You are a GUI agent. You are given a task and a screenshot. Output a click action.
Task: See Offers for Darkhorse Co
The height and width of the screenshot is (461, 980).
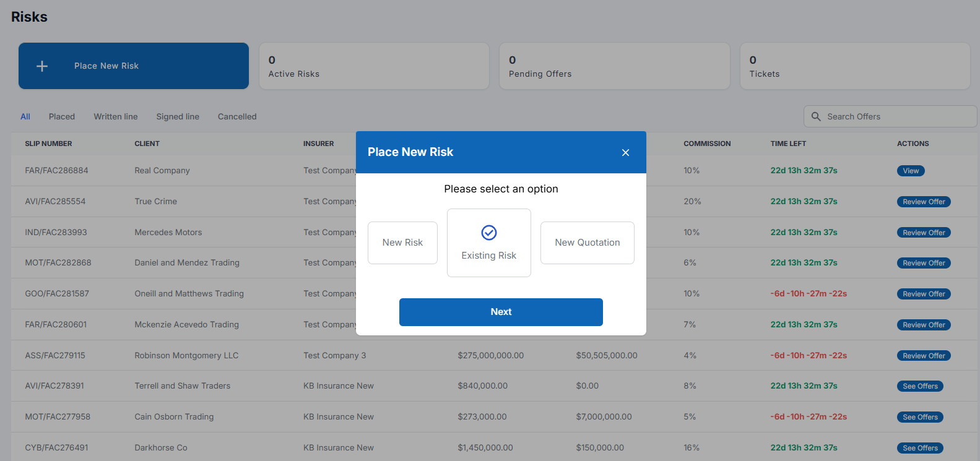click(920, 448)
